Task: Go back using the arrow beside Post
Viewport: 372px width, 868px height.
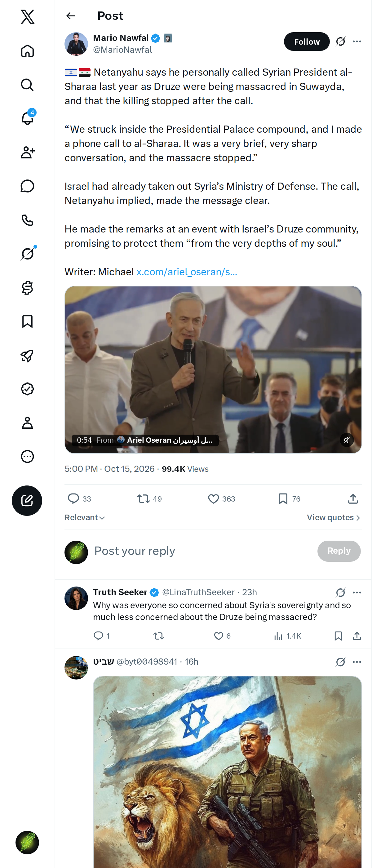Action: click(71, 16)
